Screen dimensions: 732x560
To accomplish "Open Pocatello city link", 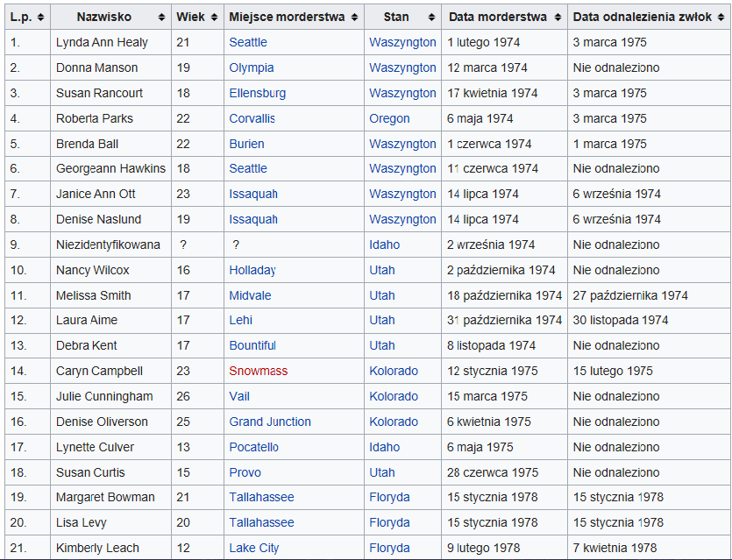I will pyautogui.click(x=254, y=447).
